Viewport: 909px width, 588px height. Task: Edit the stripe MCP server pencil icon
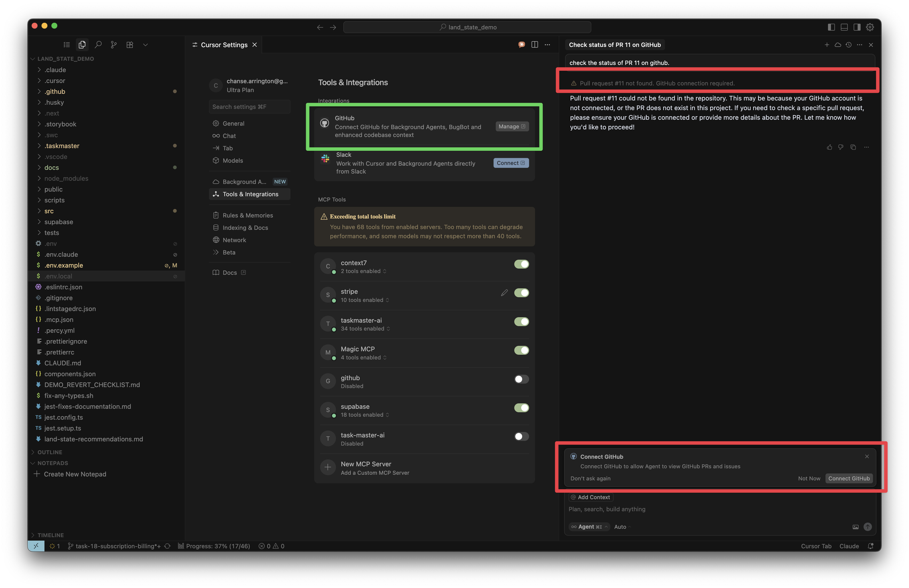click(504, 293)
